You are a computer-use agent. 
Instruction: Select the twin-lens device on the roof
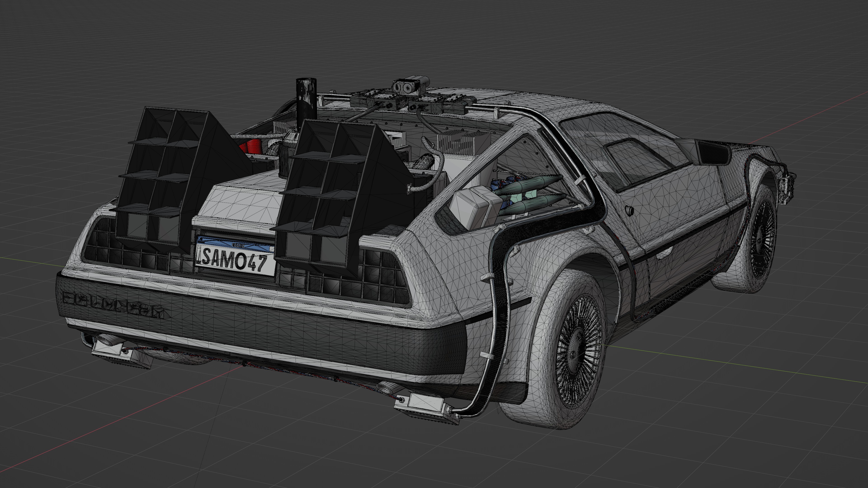point(410,85)
